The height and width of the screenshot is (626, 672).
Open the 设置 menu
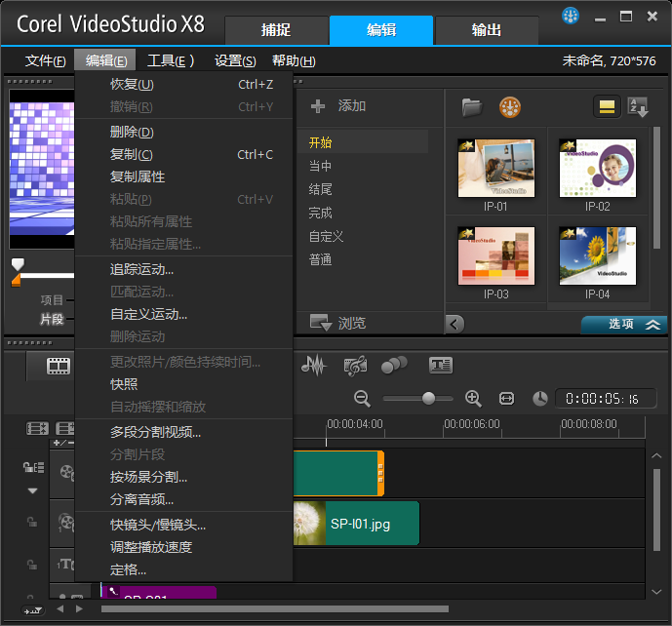[235, 60]
